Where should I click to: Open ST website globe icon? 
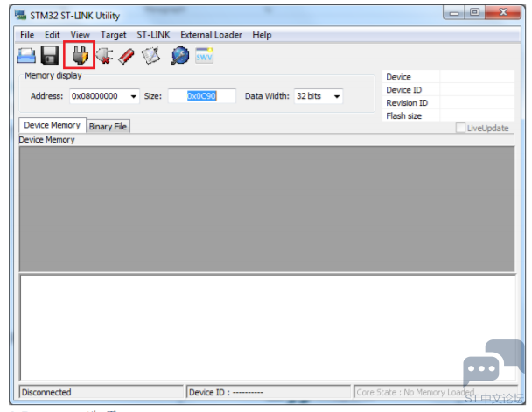click(x=180, y=56)
